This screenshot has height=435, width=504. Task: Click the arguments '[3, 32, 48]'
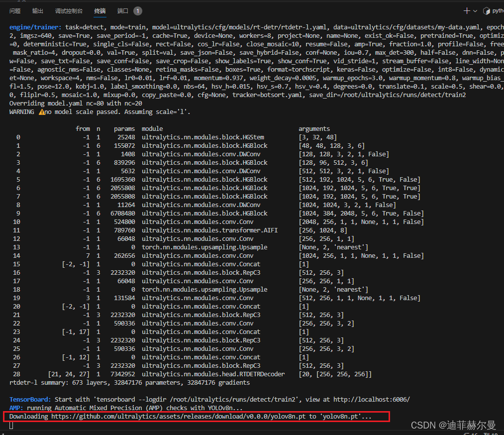coord(317,137)
